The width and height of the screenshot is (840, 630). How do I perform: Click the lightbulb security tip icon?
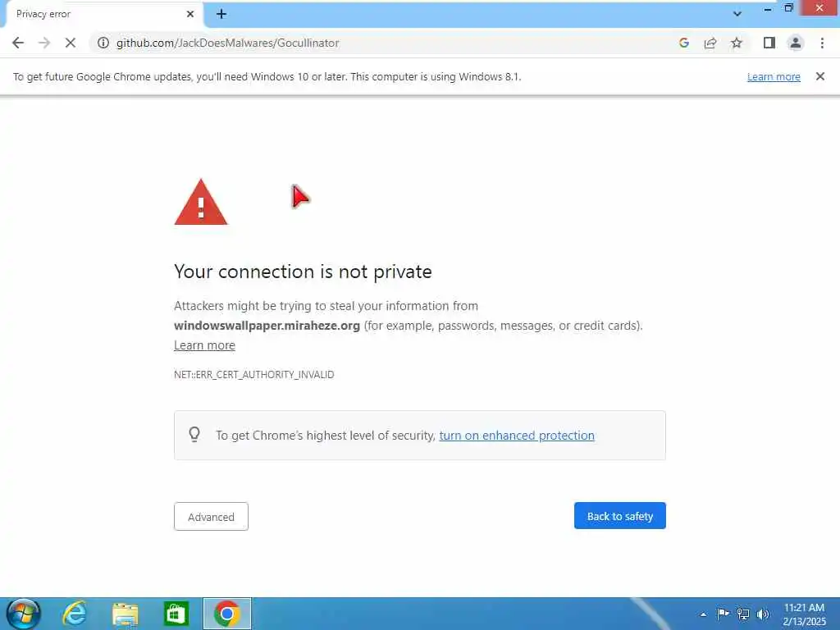[194, 434]
